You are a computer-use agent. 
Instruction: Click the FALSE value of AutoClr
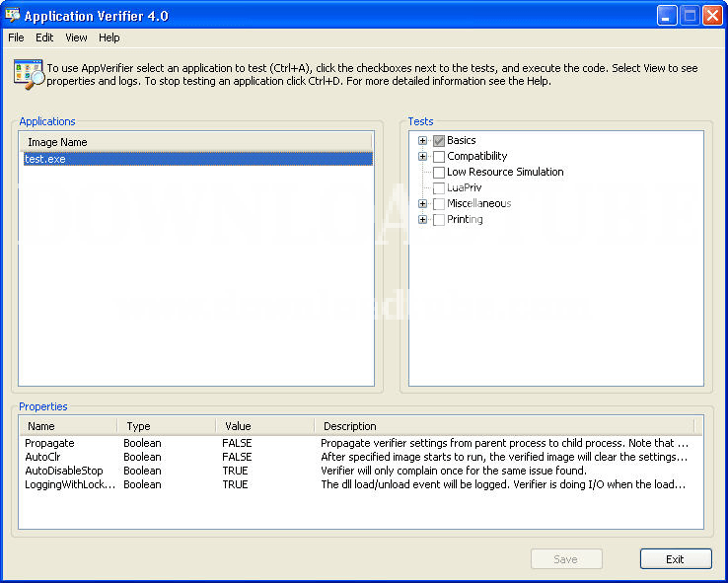click(x=237, y=457)
